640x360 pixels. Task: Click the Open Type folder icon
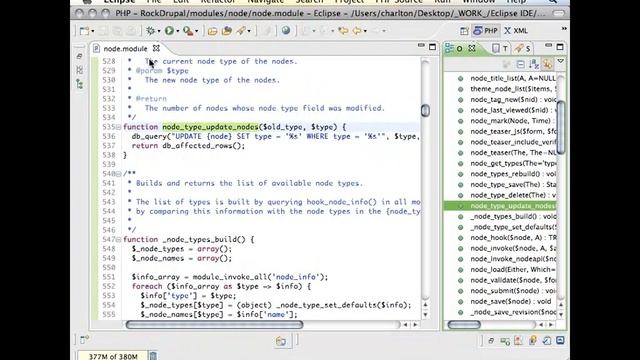click(212, 31)
